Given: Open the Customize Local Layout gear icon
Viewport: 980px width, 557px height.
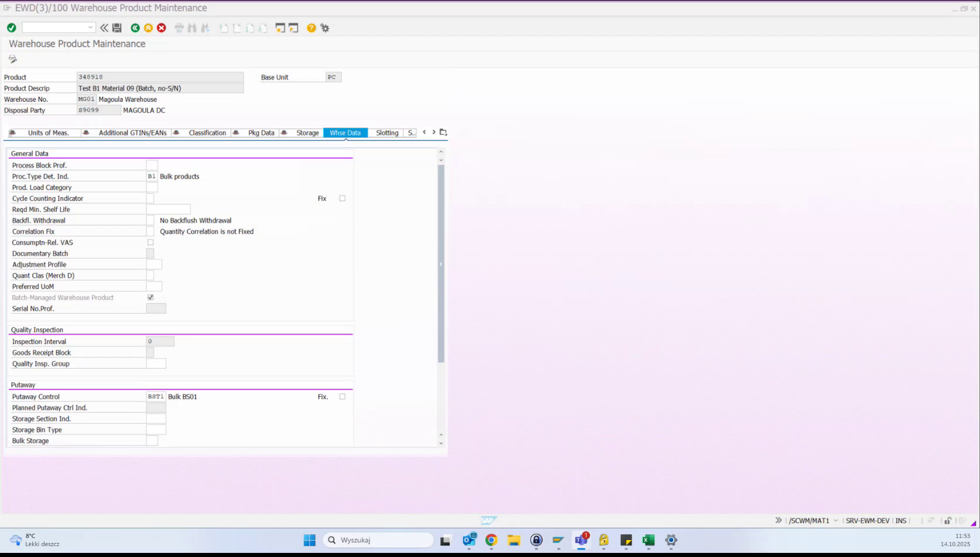Looking at the screenshot, I should 325,27.
